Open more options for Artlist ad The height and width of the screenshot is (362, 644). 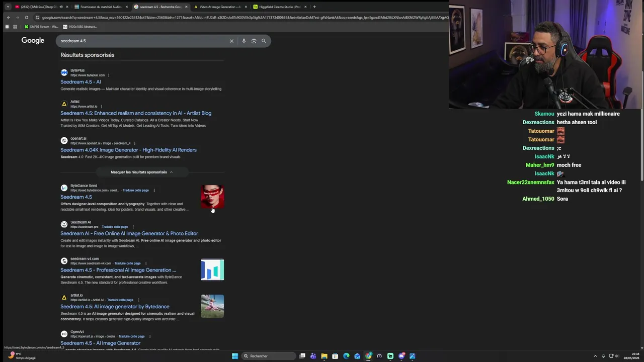[102, 107]
